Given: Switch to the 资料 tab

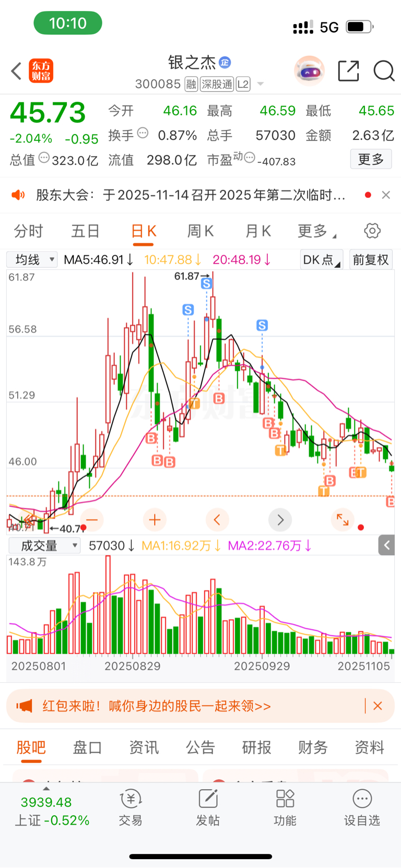Looking at the screenshot, I should [369, 747].
